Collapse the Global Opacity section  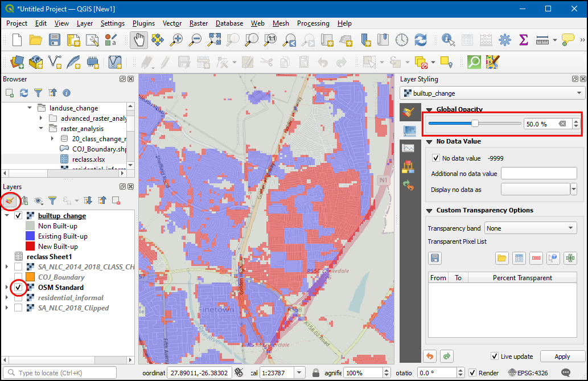(429, 109)
